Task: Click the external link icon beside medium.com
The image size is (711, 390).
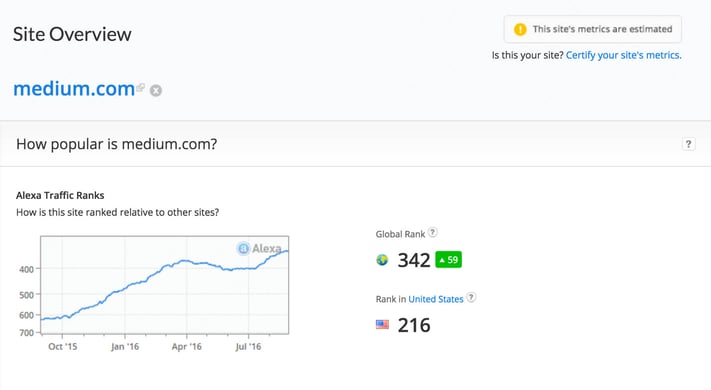Action: (141, 87)
